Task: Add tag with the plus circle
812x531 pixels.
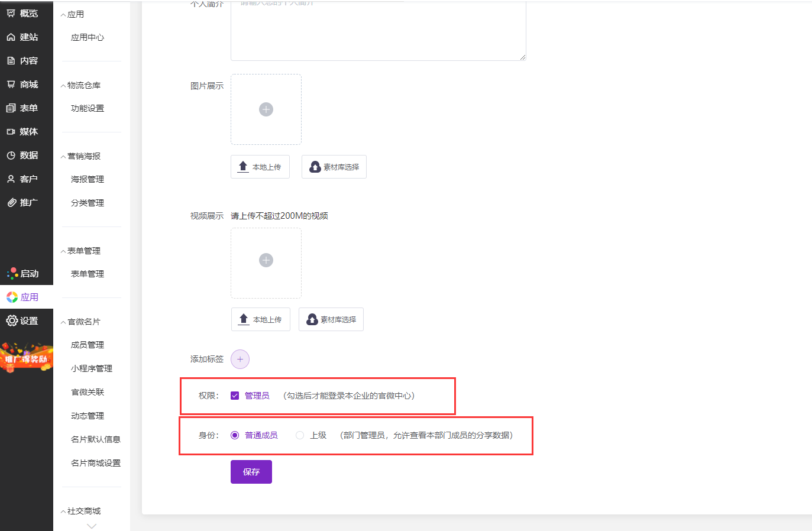Action: tap(240, 359)
